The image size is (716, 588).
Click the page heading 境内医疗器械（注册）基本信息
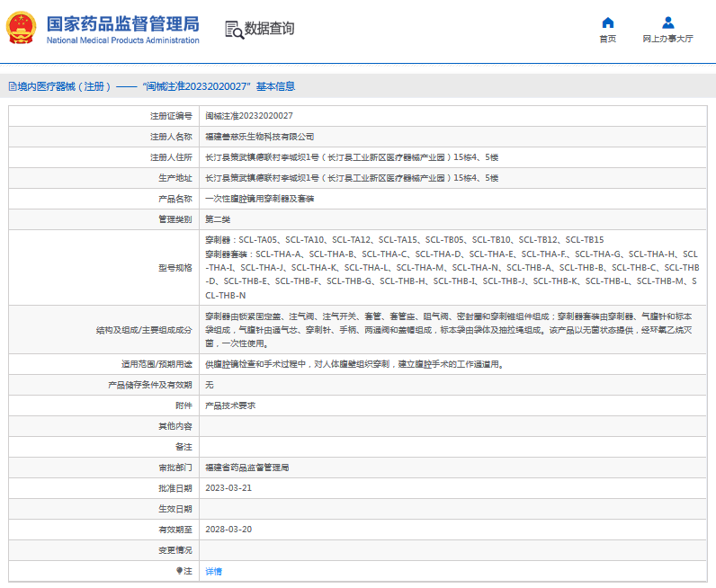[152, 86]
